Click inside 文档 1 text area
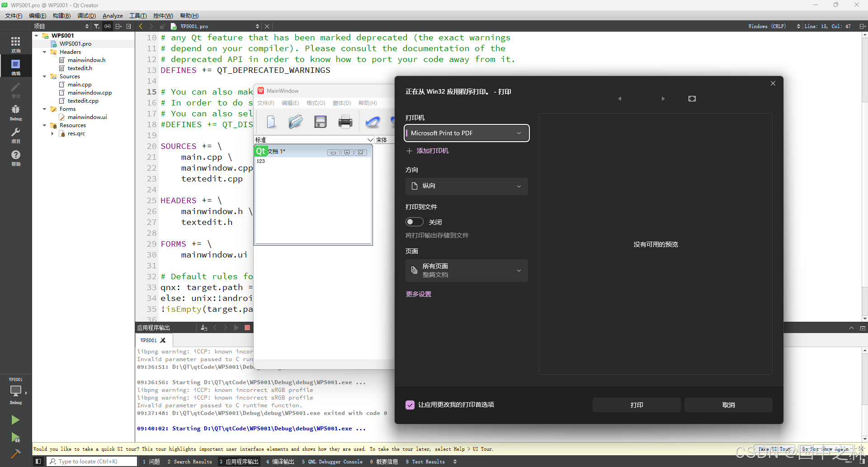Screen dimensions: 868x467 click(313, 200)
